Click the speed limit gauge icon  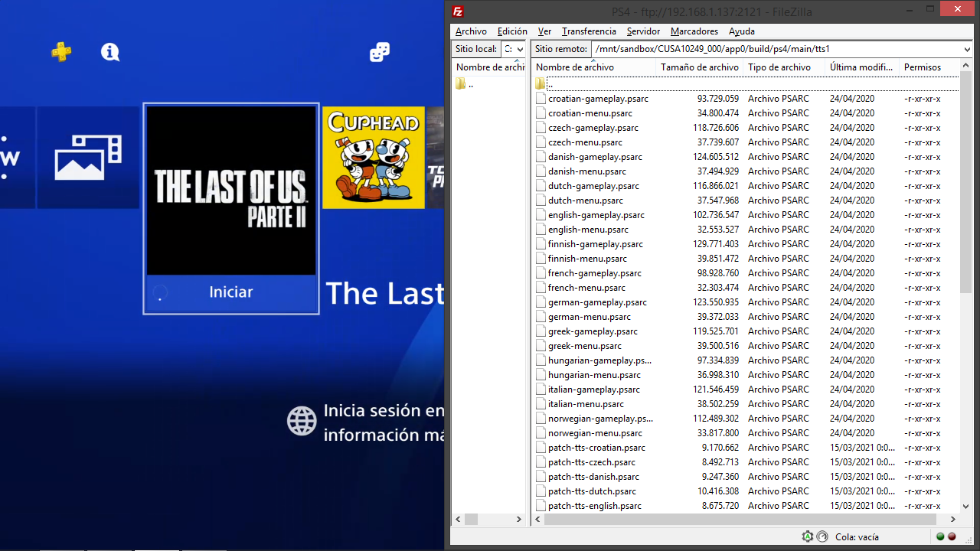(822, 536)
